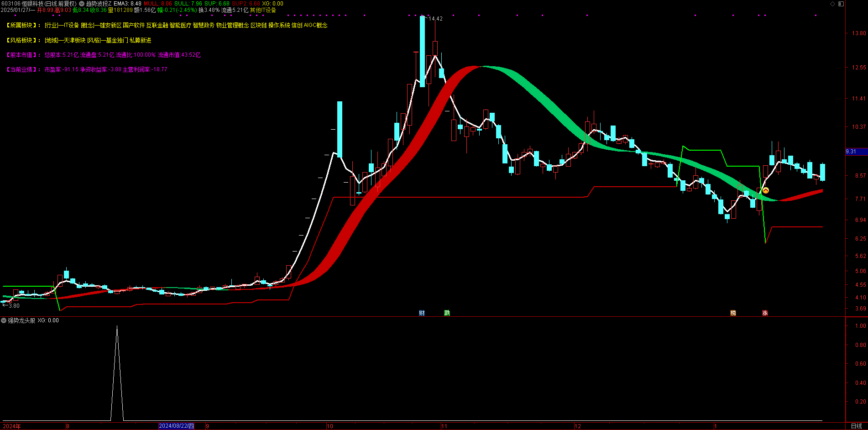
Task: Click the 2024年 label on time axis
Action: [x=12, y=426]
